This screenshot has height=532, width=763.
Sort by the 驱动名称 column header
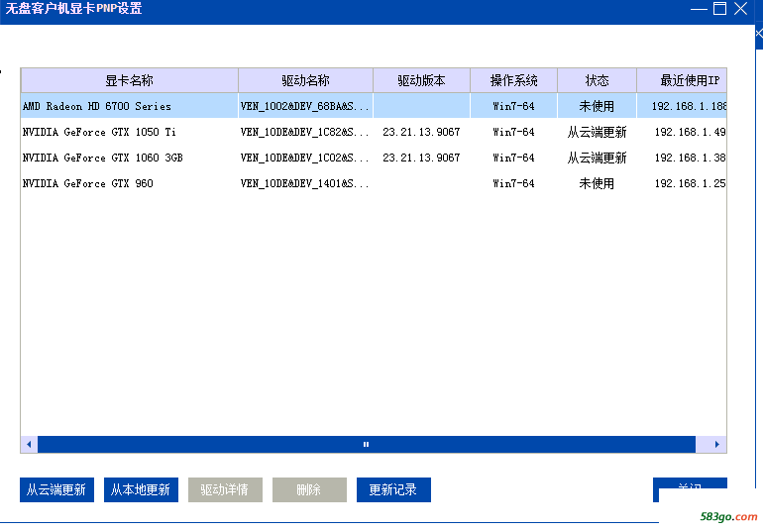pos(305,80)
